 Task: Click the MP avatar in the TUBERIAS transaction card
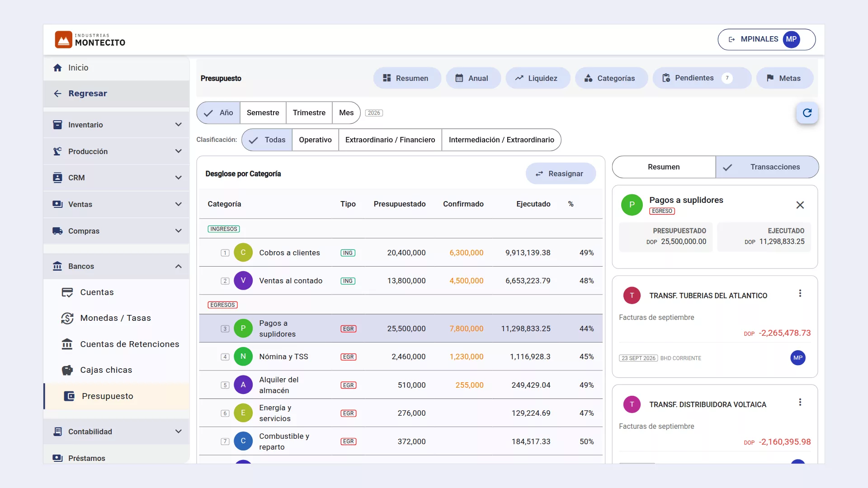coord(797,358)
